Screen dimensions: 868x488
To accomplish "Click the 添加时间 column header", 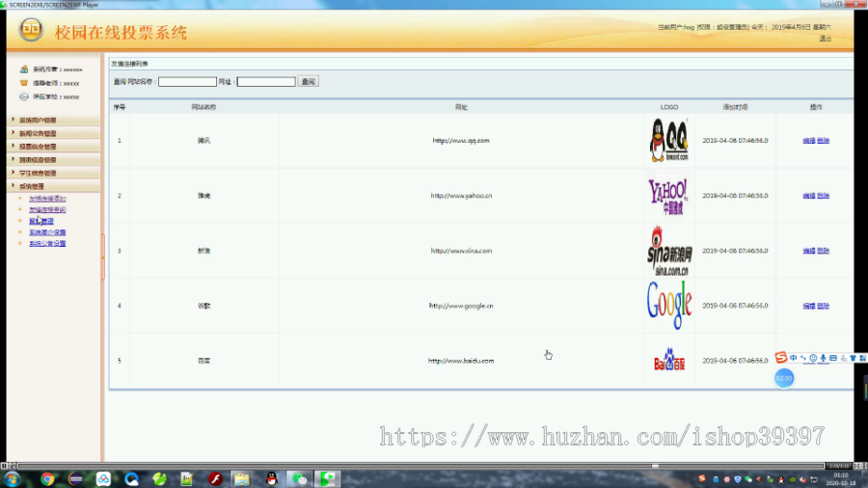I will (x=735, y=107).
